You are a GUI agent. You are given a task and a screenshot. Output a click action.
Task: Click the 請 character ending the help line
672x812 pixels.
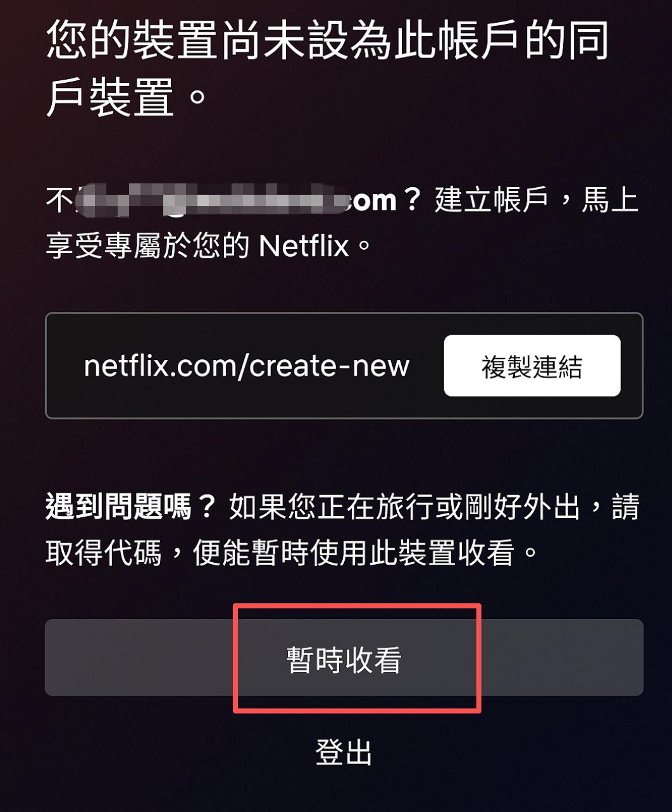(x=625, y=507)
